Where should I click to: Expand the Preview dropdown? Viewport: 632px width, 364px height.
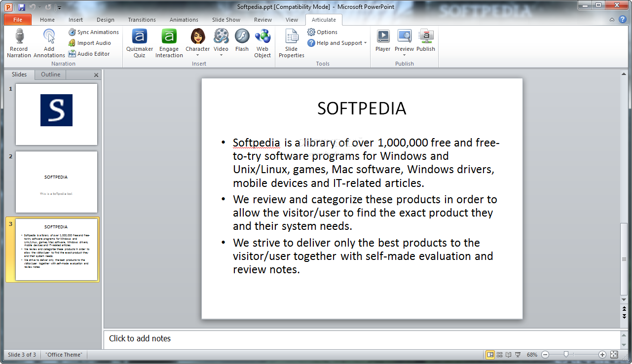pyautogui.click(x=404, y=55)
